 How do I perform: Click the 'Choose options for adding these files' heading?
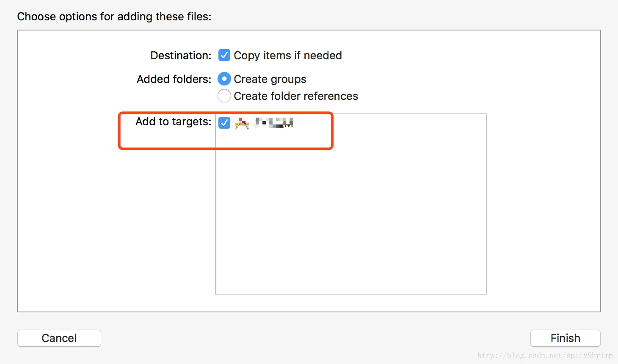114,17
